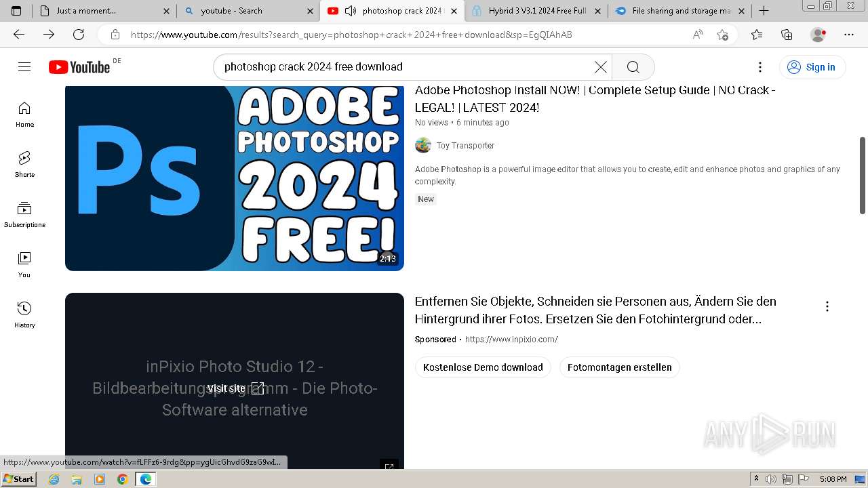Screen dimensions: 868x488
Task: Open Toy Transporter channel name link
Action: [x=465, y=145]
